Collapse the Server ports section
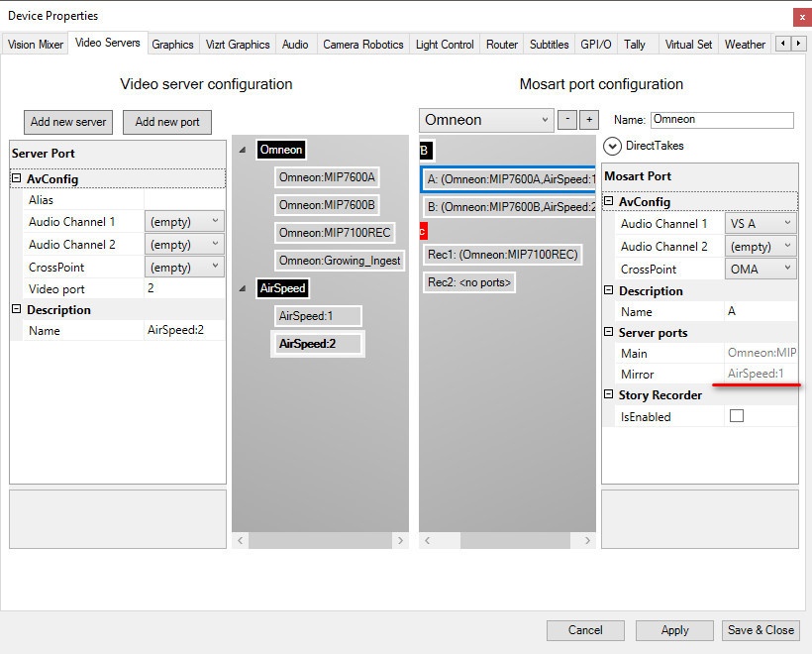Image resolution: width=812 pixels, height=654 pixels. tap(609, 333)
